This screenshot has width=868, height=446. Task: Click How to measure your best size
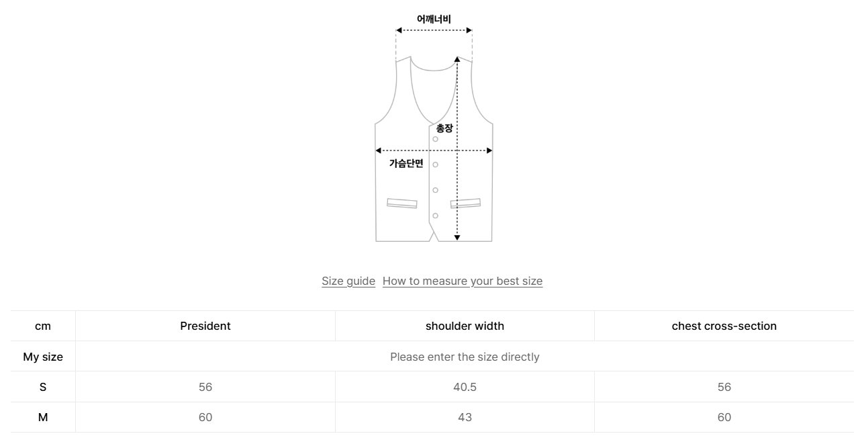tap(463, 281)
